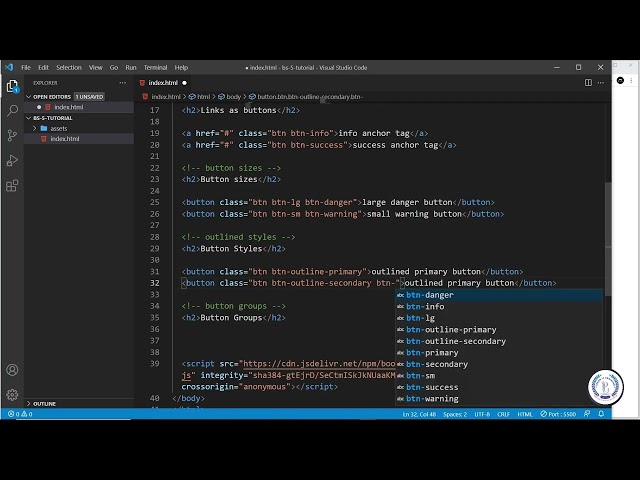Open the Go menu
This screenshot has height=480, width=640.
pyautogui.click(x=114, y=67)
